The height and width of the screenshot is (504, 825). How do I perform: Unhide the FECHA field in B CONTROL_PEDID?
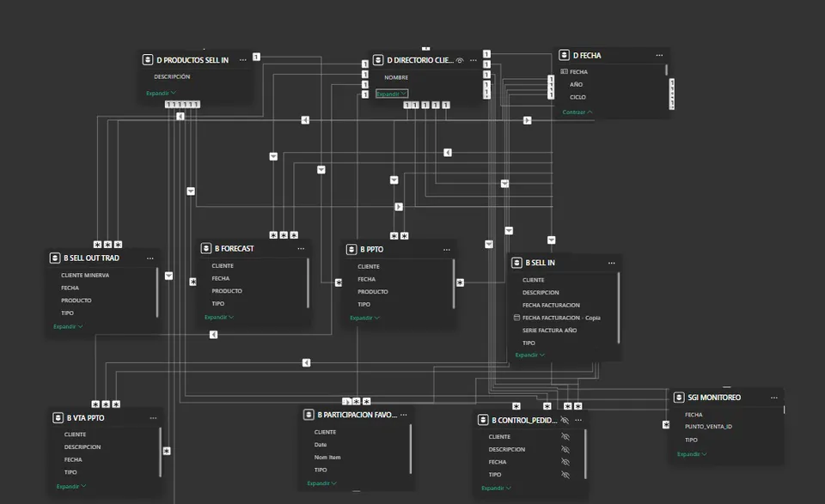click(x=565, y=462)
